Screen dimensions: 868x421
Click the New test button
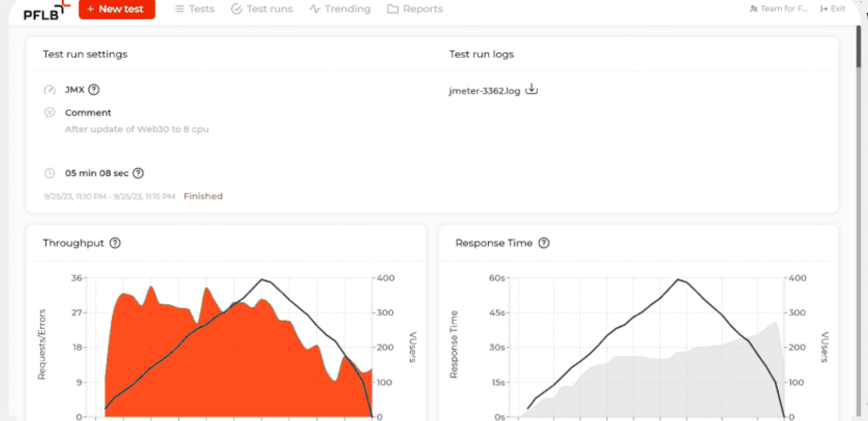click(x=117, y=9)
